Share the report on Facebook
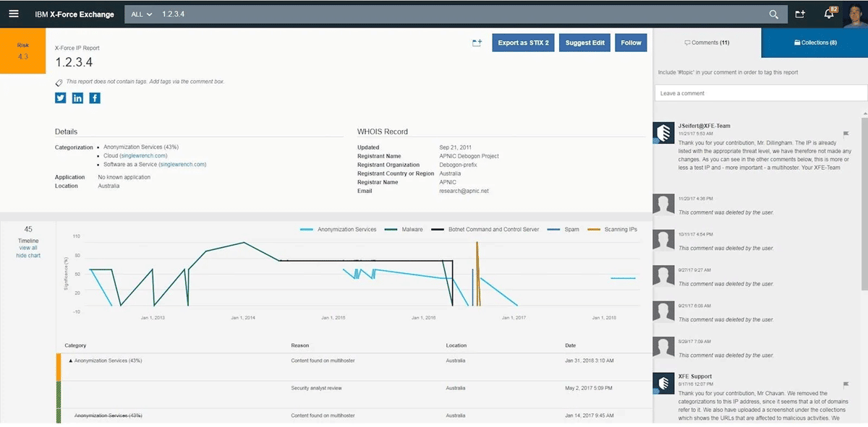The image size is (868, 427). coord(95,98)
